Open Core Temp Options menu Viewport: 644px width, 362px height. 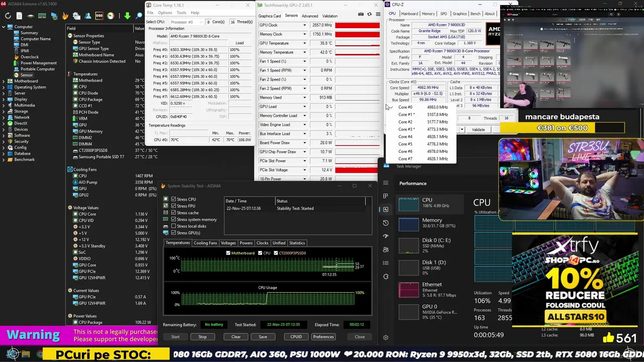point(165,13)
